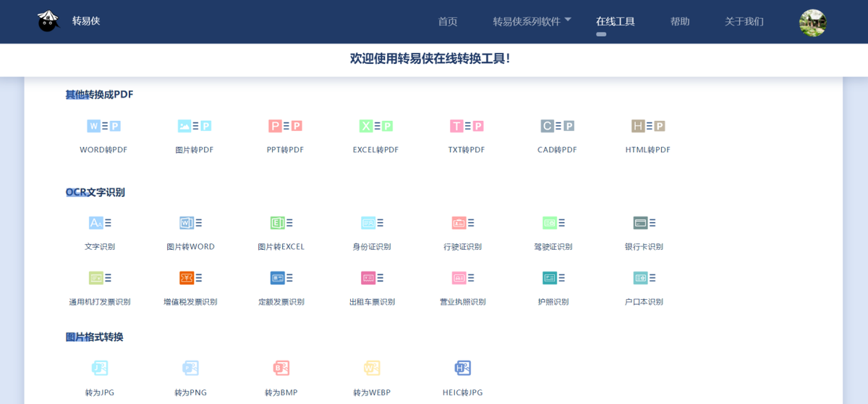Open the HTML转PDF converter icon
Image resolution: width=868 pixels, height=404 pixels.
tap(648, 126)
